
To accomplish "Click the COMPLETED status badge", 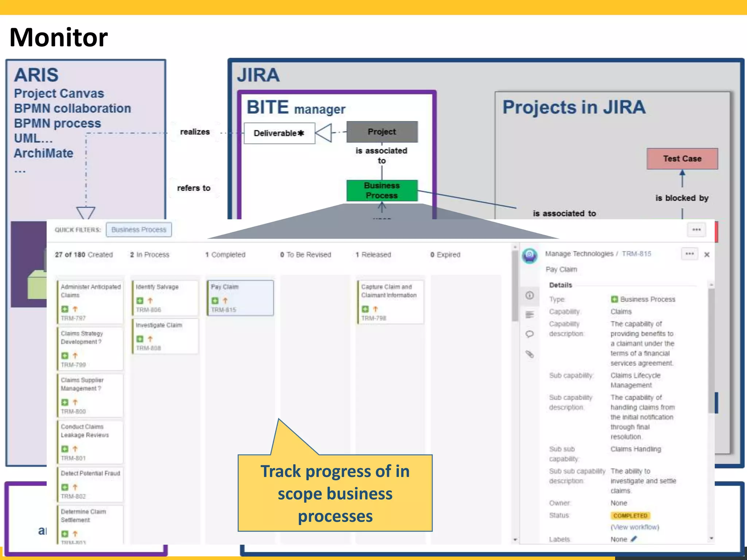I will [x=630, y=516].
